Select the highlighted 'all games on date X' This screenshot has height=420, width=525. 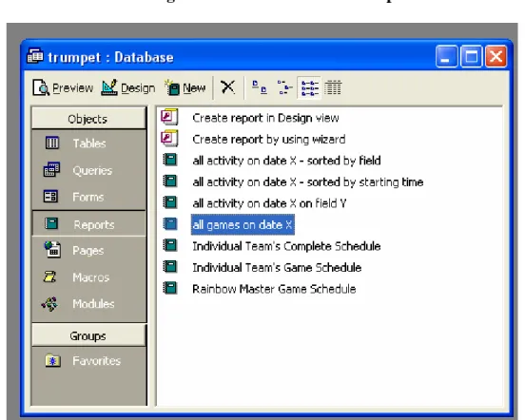(243, 224)
